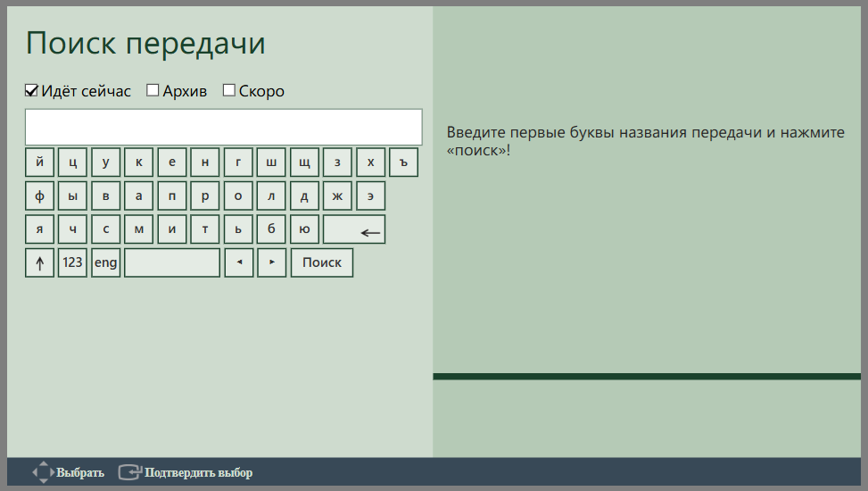Tap the 'з' key

337,162
